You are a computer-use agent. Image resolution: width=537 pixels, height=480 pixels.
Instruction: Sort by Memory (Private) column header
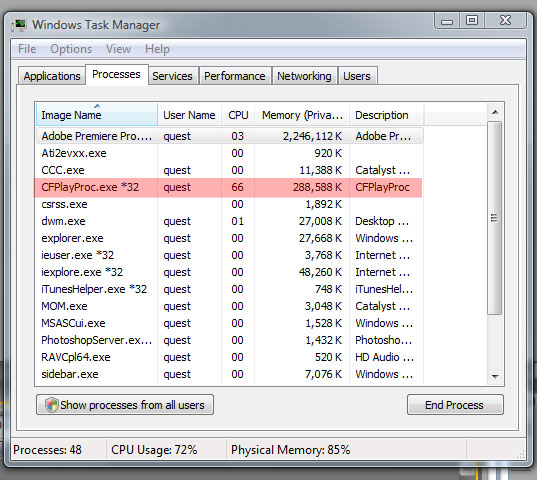(x=302, y=115)
